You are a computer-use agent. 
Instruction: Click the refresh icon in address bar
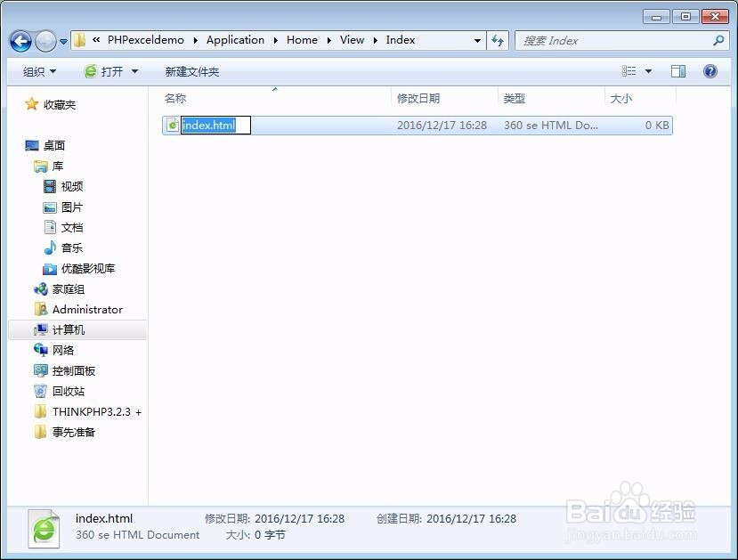pyautogui.click(x=498, y=40)
